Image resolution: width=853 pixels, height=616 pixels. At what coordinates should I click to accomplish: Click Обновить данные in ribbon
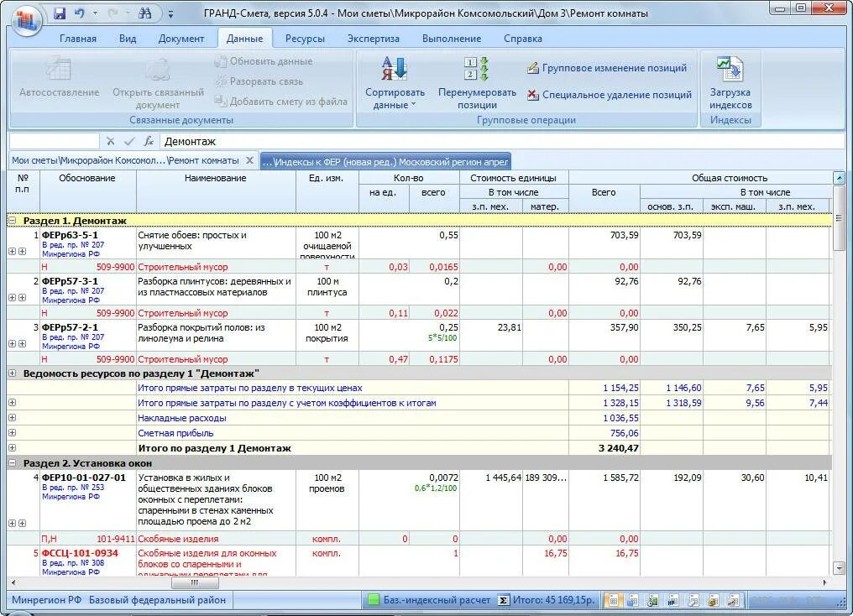[264, 61]
